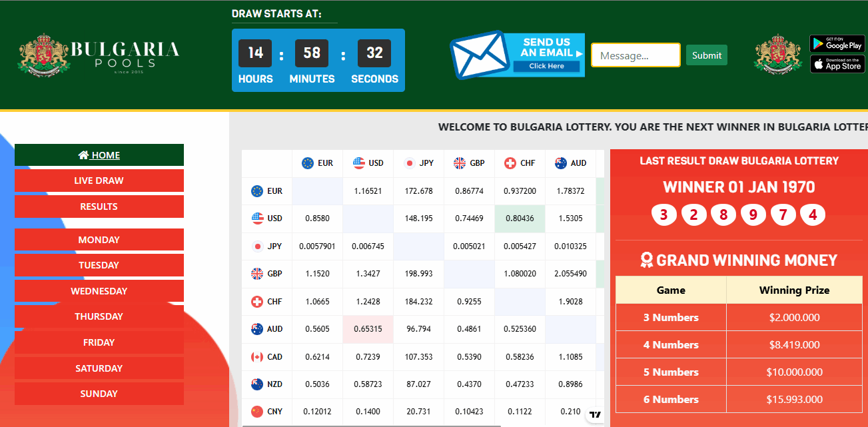Click the $10.000.000 prize cell
The height and width of the screenshot is (427, 868).
click(795, 372)
